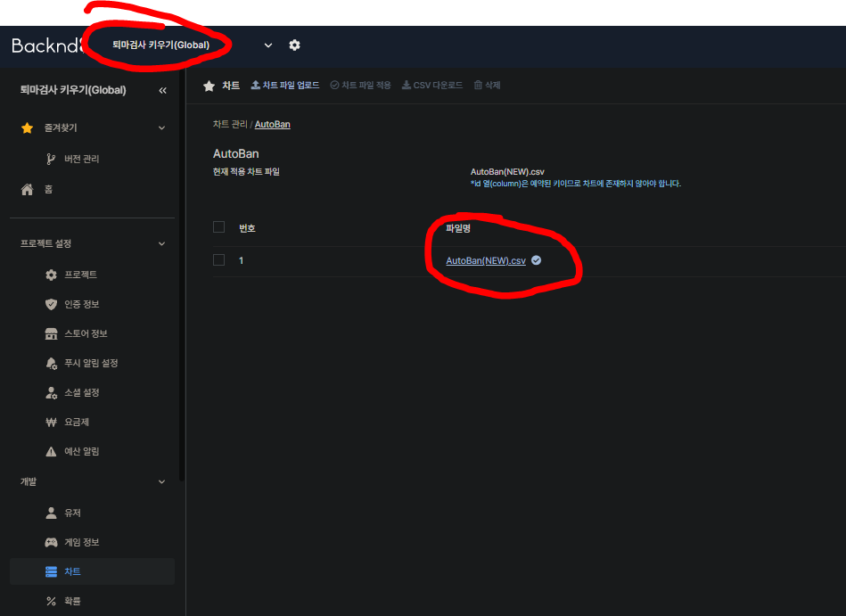Image resolution: width=846 pixels, height=616 pixels.
Task: Toggle the header select-all checkbox
Action: [x=218, y=227]
